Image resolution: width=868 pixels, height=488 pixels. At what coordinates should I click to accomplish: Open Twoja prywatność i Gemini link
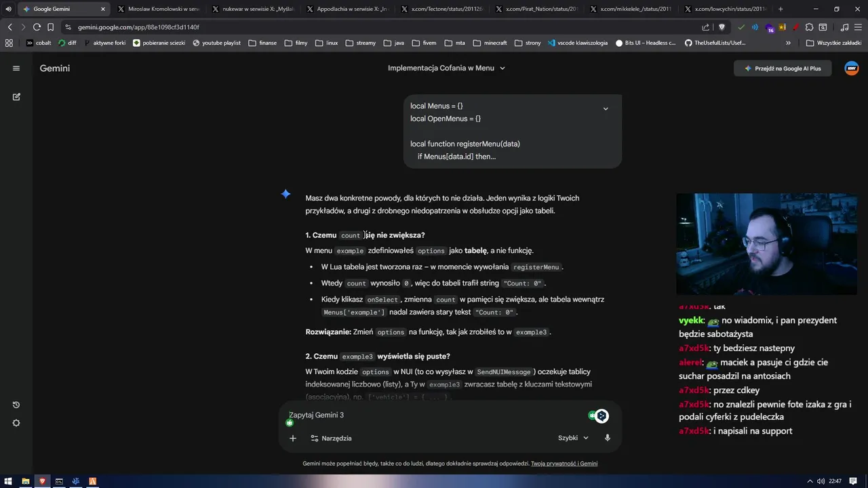[564, 464]
